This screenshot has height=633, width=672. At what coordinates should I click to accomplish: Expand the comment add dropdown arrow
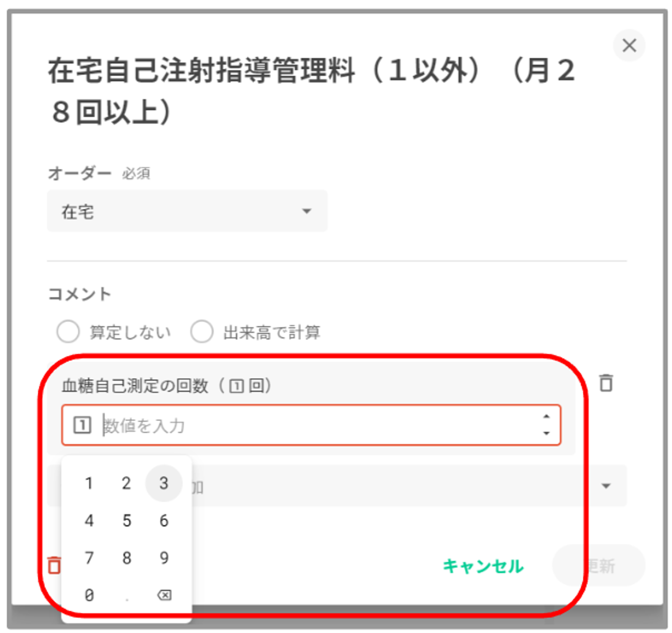(606, 486)
